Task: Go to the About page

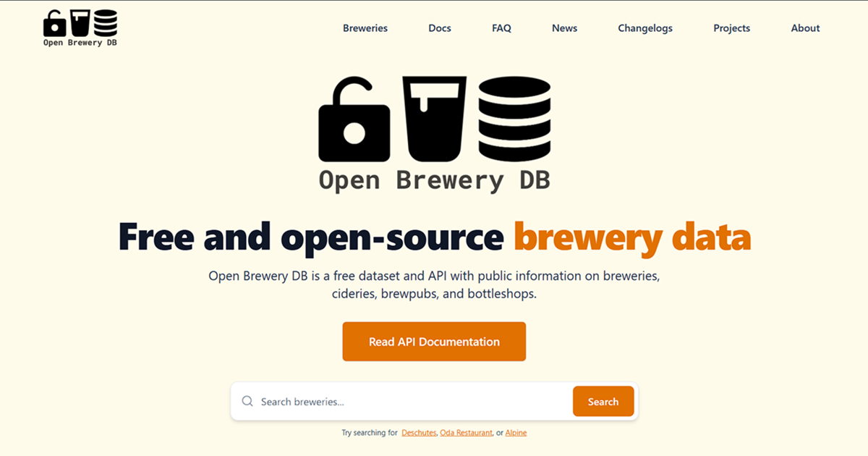Action: (x=805, y=28)
